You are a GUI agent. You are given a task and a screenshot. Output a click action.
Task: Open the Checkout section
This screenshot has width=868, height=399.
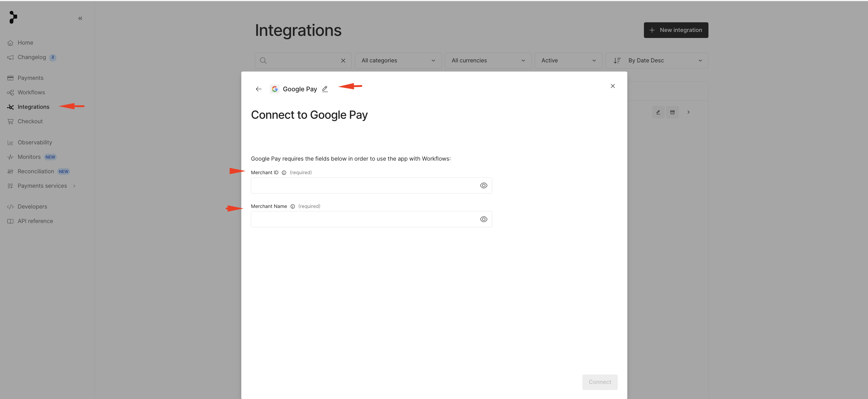tap(30, 121)
